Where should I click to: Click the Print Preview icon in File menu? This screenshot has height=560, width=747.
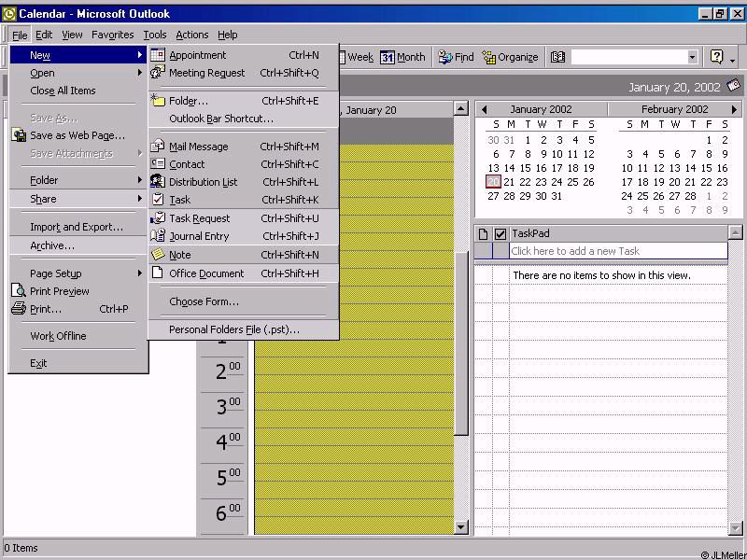pyautogui.click(x=20, y=291)
